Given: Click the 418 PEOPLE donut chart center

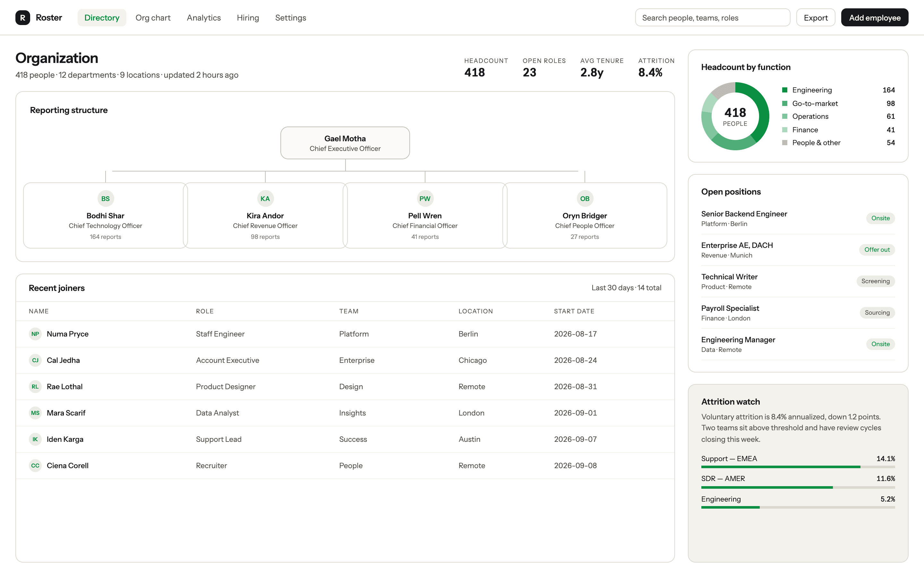Looking at the screenshot, I should point(735,116).
